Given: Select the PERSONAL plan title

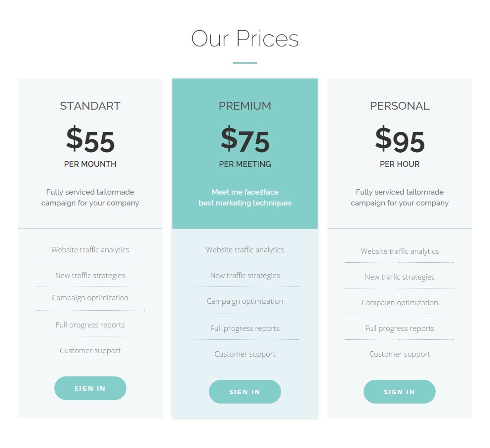Looking at the screenshot, I should click(400, 106).
